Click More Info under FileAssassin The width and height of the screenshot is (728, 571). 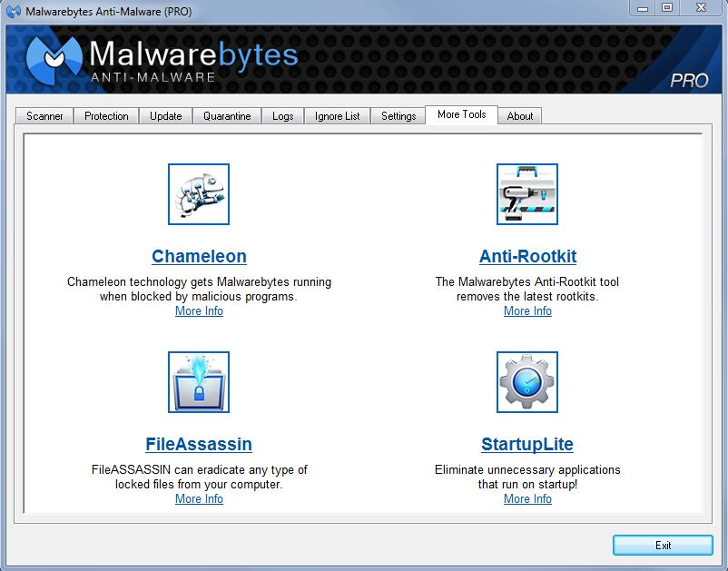click(x=199, y=499)
